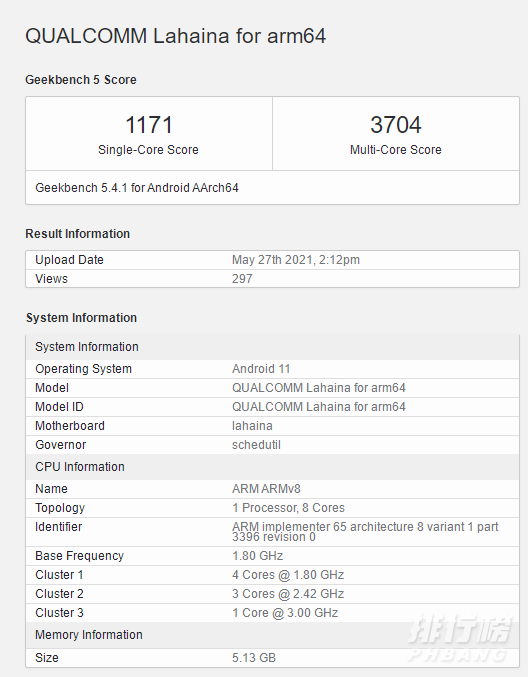Click the ARM implementer Identifier text
The height and width of the screenshot is (677, 528).
(x=365, y=532)
